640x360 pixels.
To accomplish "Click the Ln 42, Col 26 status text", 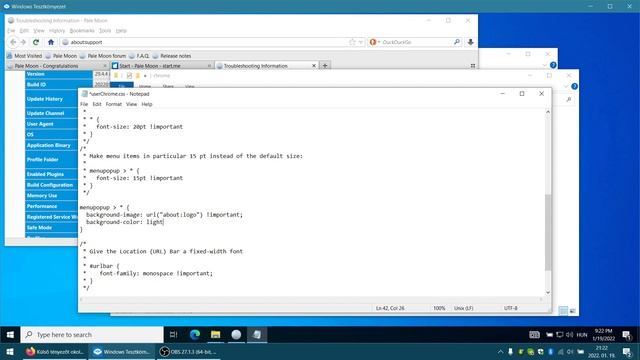I will pos(390,308).
